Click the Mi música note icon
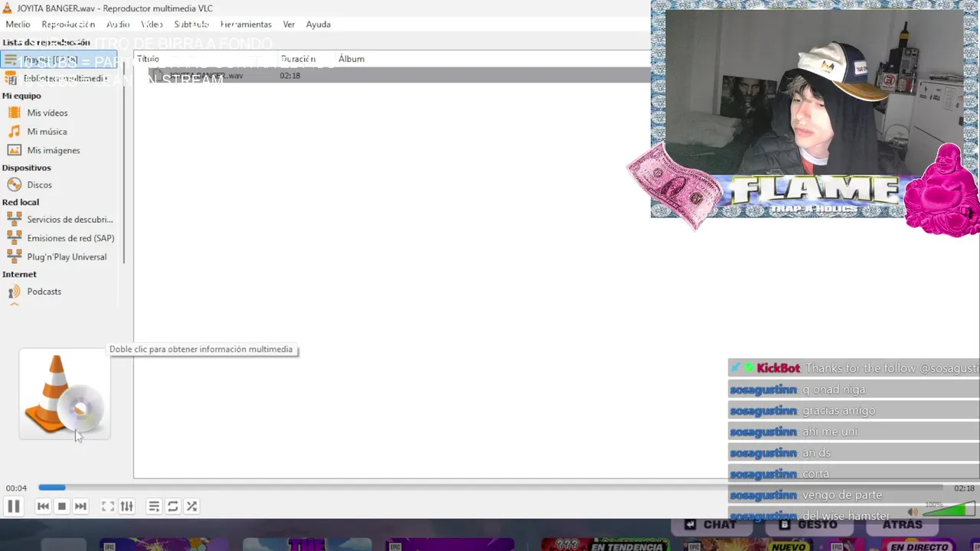This screenshot has width=980, height=551. click(x=14, y=131)
